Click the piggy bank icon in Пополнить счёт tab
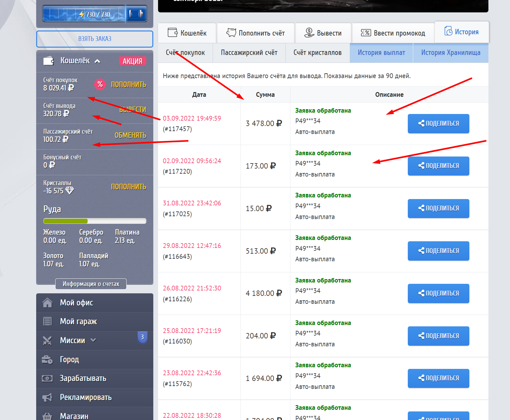 [231, 32]
